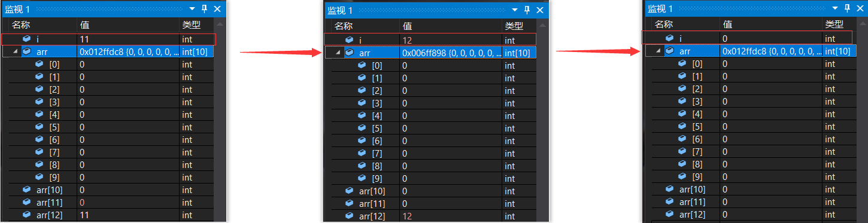
Task: Click arr[10] cube icon in window where i is 11
Action: point(27,190)
